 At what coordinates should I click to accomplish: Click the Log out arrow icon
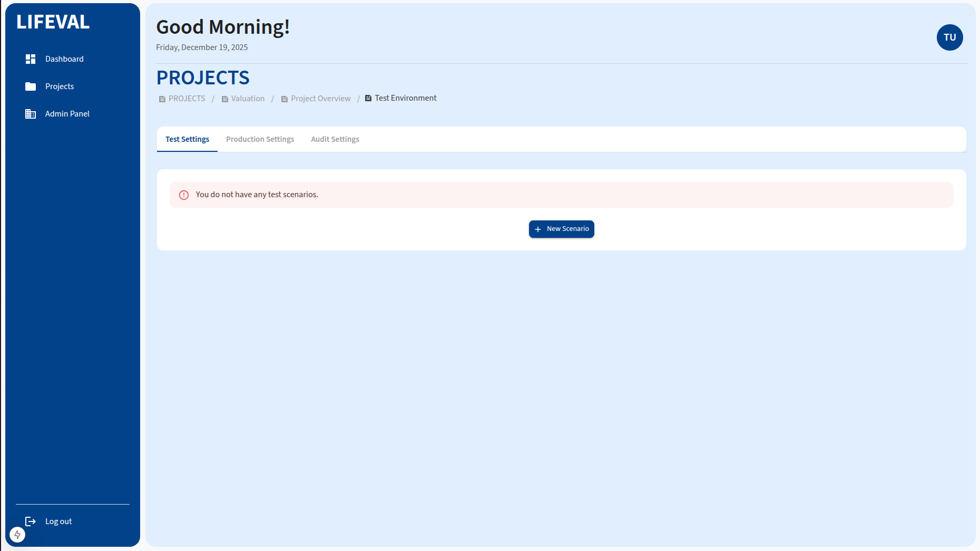click(31, 521)
